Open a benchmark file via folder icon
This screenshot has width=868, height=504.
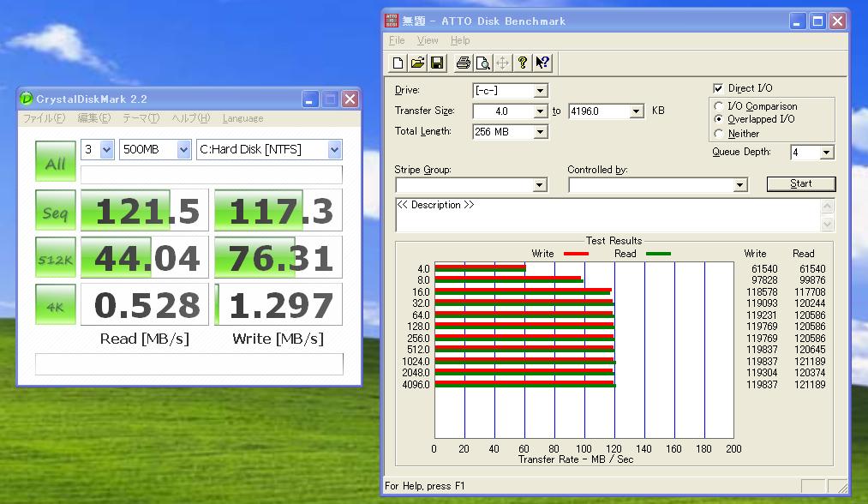[417, 63]
